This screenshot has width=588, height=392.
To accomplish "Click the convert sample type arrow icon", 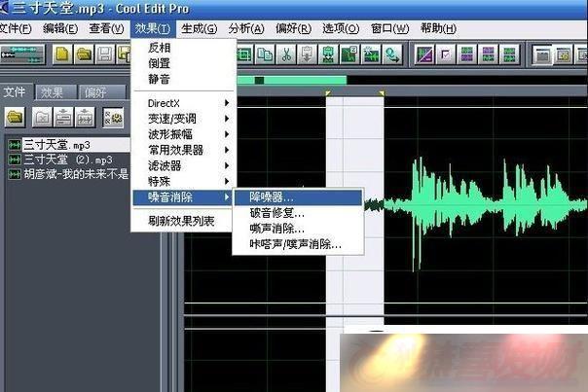I will click(392, 54).
